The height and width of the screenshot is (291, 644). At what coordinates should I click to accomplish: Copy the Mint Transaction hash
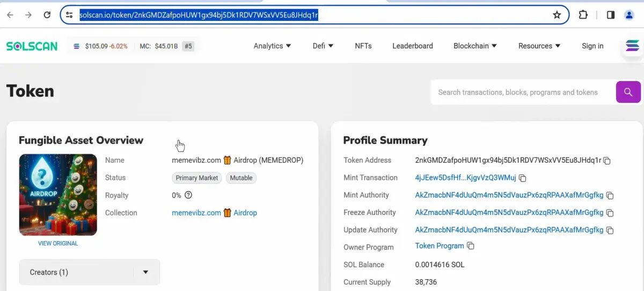[x=522, y=178]
